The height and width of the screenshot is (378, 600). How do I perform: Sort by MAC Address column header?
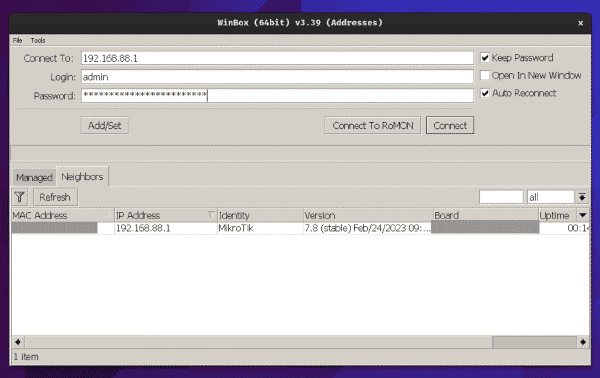tap(63, 215)
